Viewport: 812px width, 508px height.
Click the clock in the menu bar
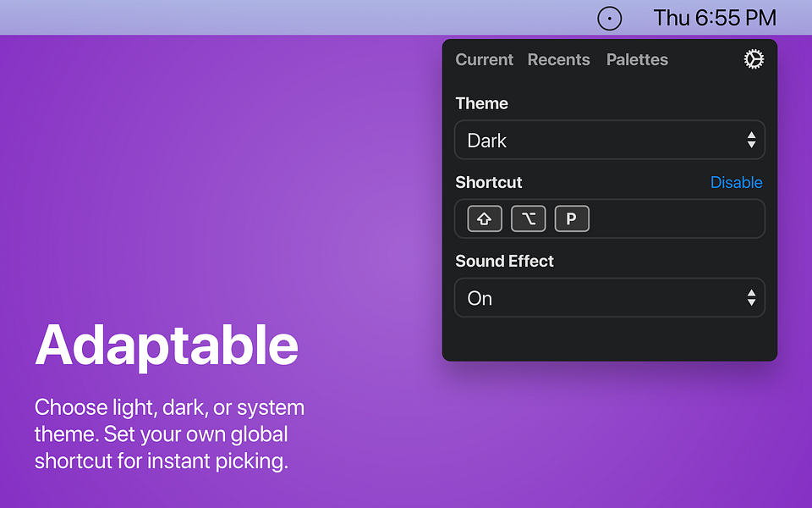pyautogui.click(x=715, y=17)
